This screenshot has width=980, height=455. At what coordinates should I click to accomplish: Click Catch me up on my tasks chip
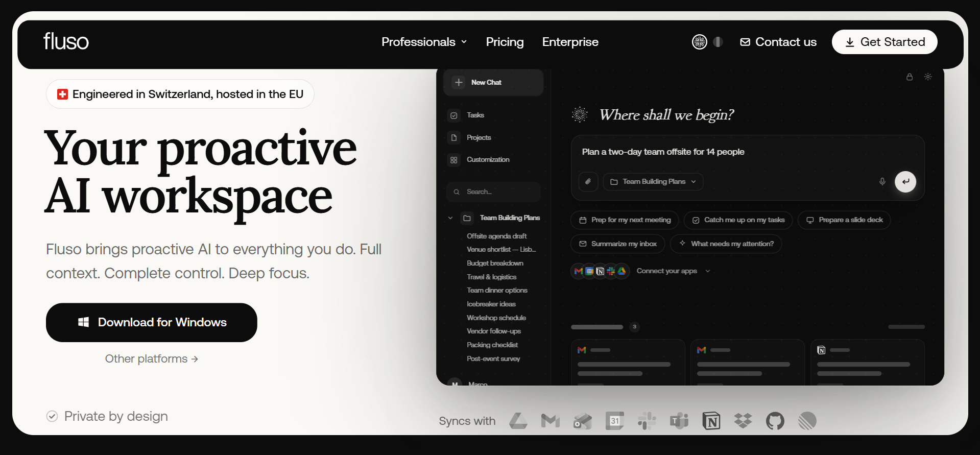pos(738,220)
